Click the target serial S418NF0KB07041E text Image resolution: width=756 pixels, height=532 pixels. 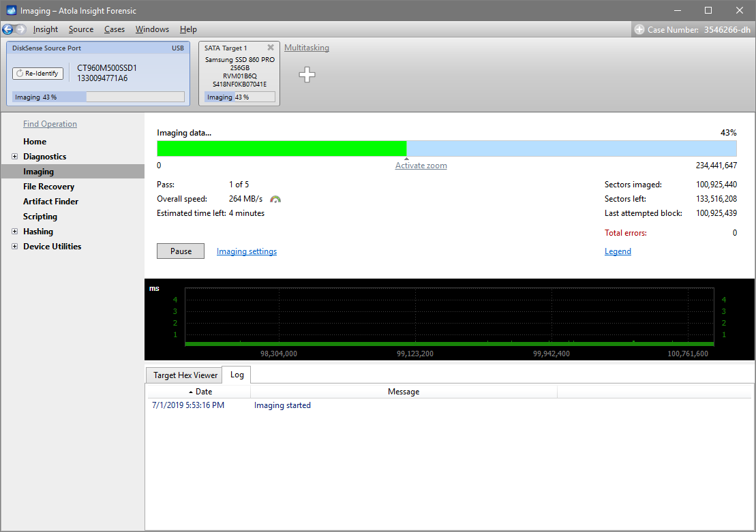(240, 84)
